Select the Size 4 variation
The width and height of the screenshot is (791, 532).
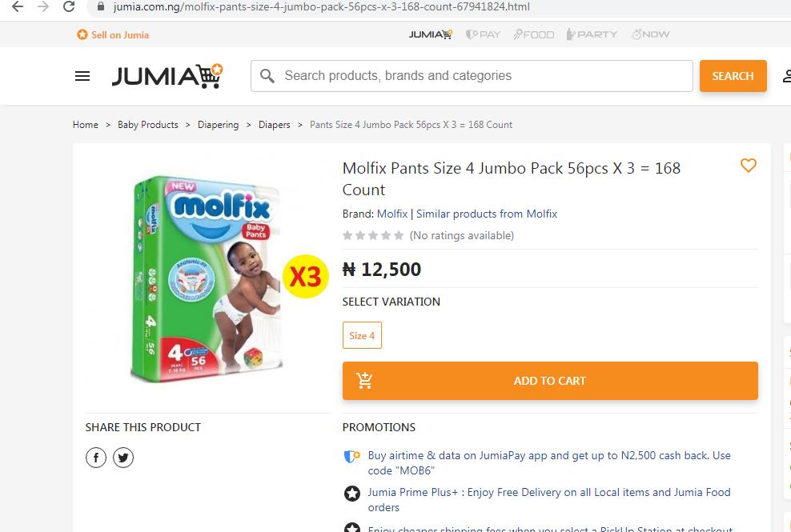click(x=362, y=335)
